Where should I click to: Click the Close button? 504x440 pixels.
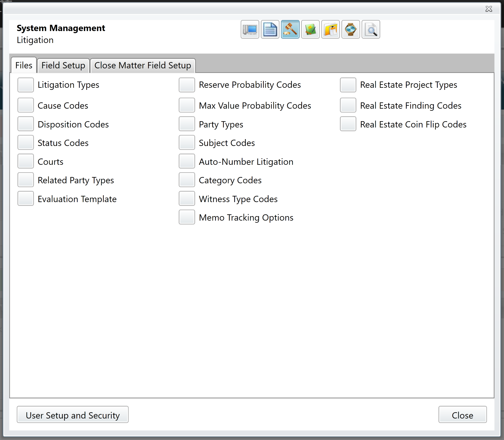click(x=462, y=415)
